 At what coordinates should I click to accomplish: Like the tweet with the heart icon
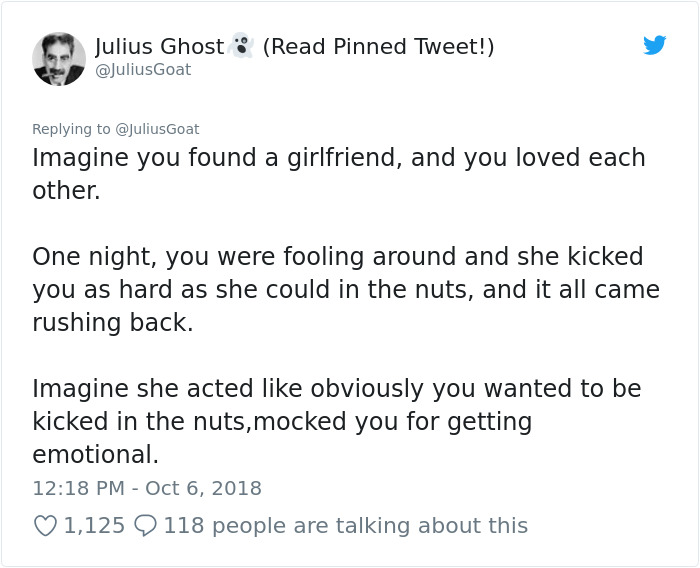click(46, 525)
